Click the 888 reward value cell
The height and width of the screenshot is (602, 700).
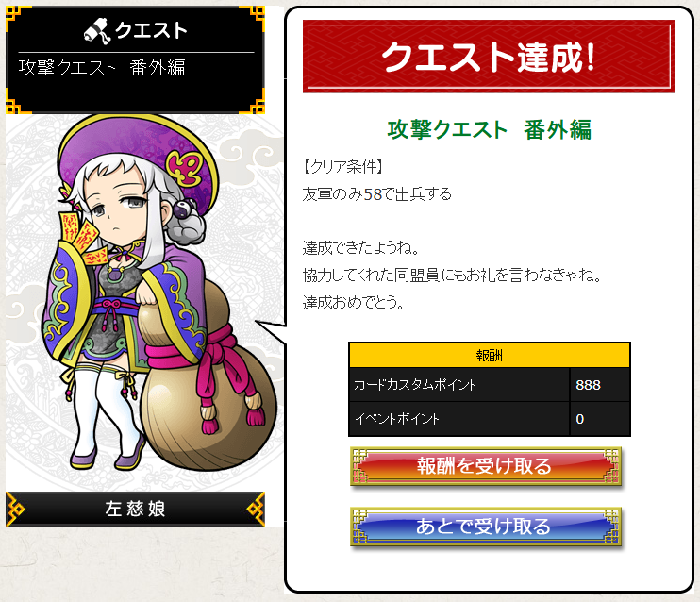click(x=600, y=385)
